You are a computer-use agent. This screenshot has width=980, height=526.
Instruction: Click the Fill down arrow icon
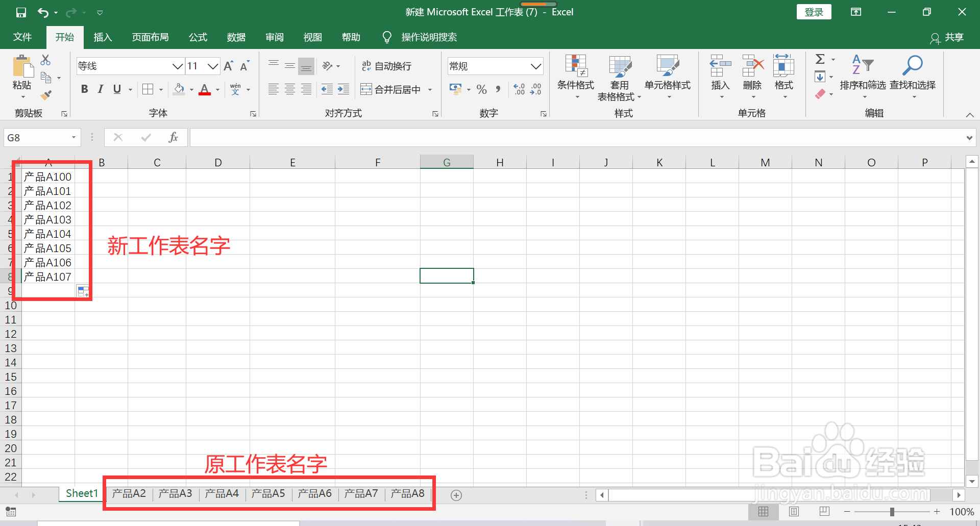[x=820, y=77]
